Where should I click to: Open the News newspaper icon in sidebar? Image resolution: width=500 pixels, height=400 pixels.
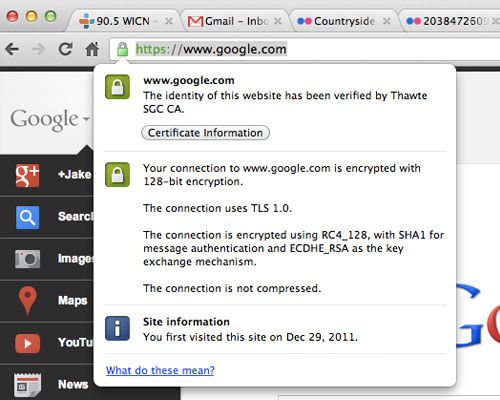(x=27, y=385)
